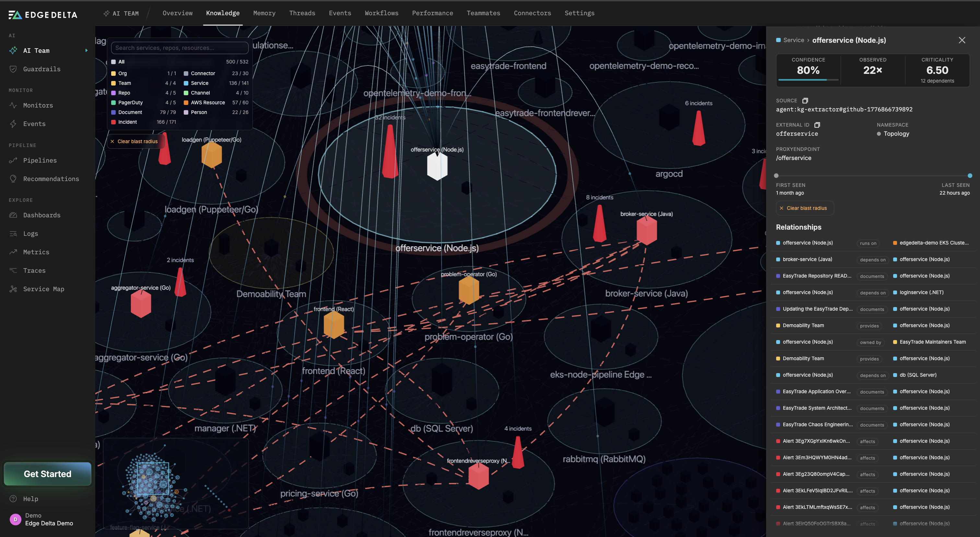Screen dimensions: 980x537
Task: Toggle the All filter checkbox
Action: [x=113, y=62]
